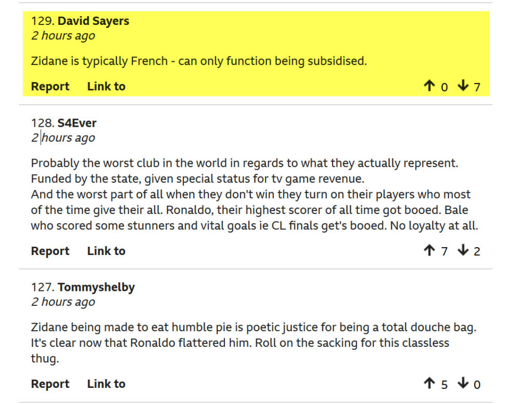Downvote S4Ever's comment 128

click(463, 250)
